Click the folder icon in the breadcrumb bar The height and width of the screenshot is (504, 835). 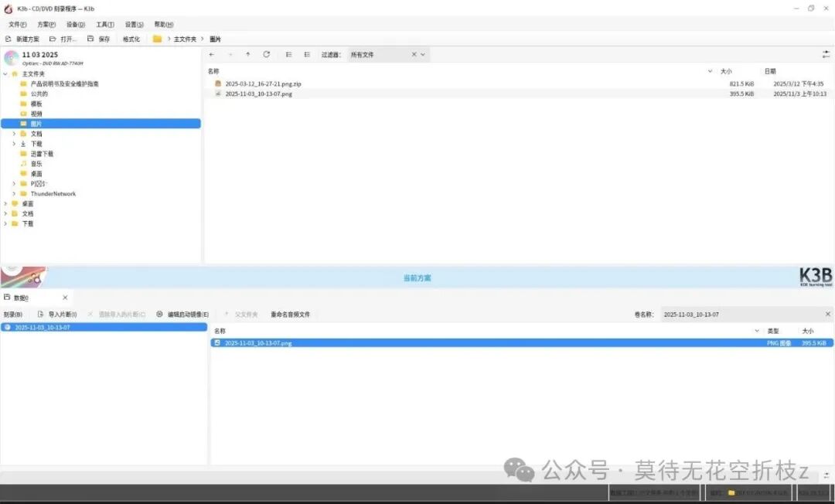[157, 39]
